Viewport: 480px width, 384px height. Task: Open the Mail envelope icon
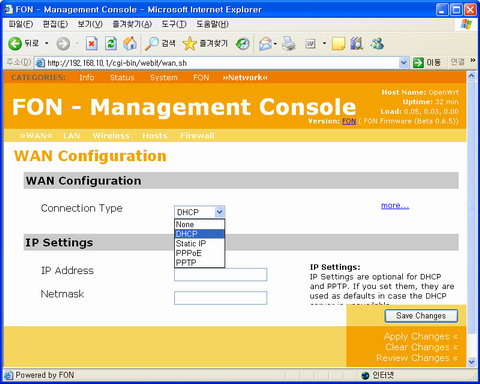coord(266,44)
